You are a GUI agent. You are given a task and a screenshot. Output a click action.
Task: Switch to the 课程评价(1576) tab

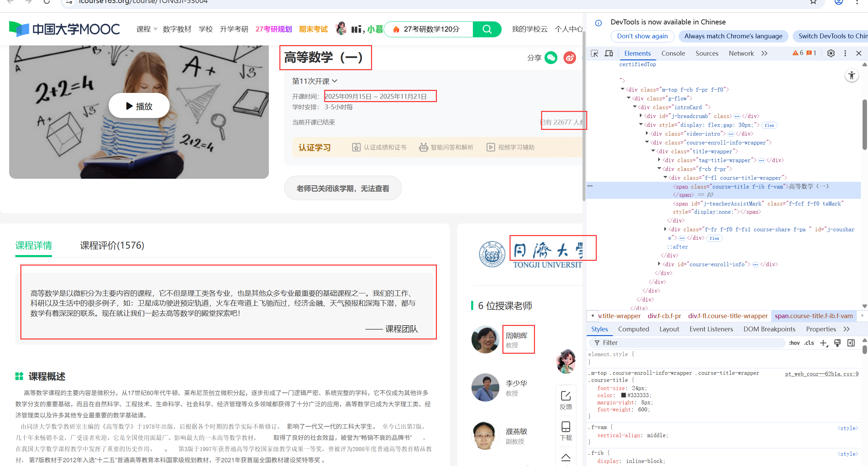pyautogui.click(x=112, y=245)
